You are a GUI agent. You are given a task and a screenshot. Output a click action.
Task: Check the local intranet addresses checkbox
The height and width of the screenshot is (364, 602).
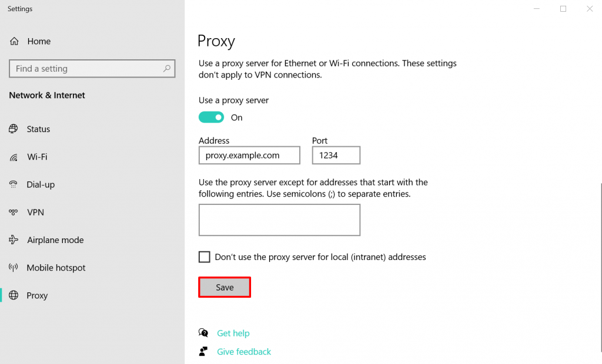tap(205, 257)
